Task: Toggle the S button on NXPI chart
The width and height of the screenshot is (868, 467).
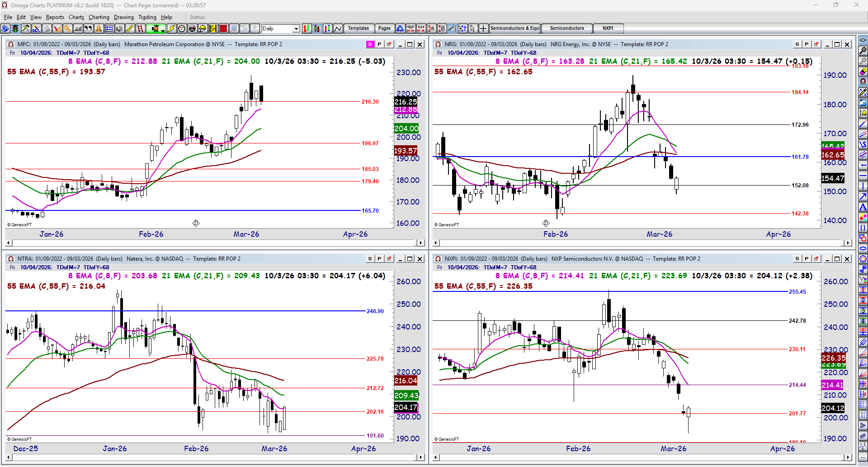Action: pyautogui.click(x=797, y=259)
